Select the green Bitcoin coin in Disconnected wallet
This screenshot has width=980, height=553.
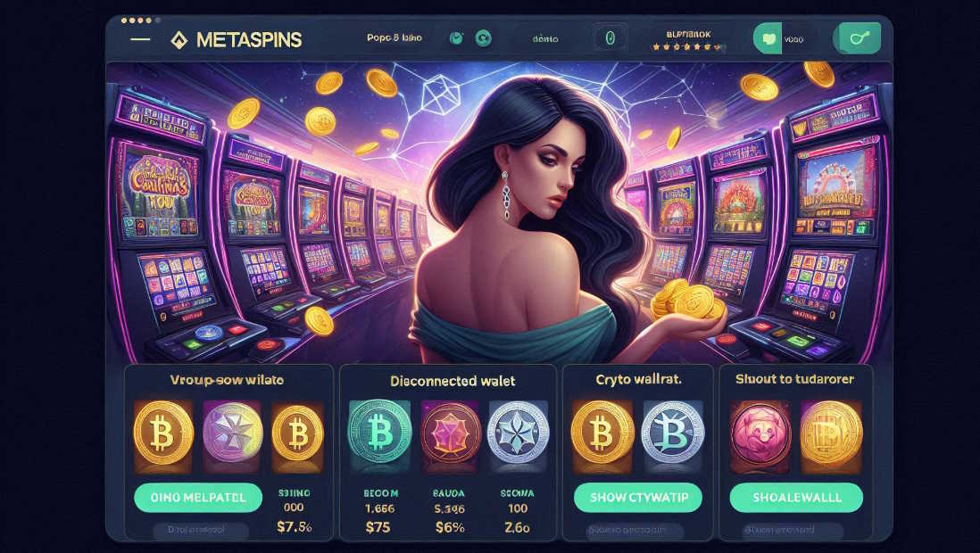click(379, 432)
